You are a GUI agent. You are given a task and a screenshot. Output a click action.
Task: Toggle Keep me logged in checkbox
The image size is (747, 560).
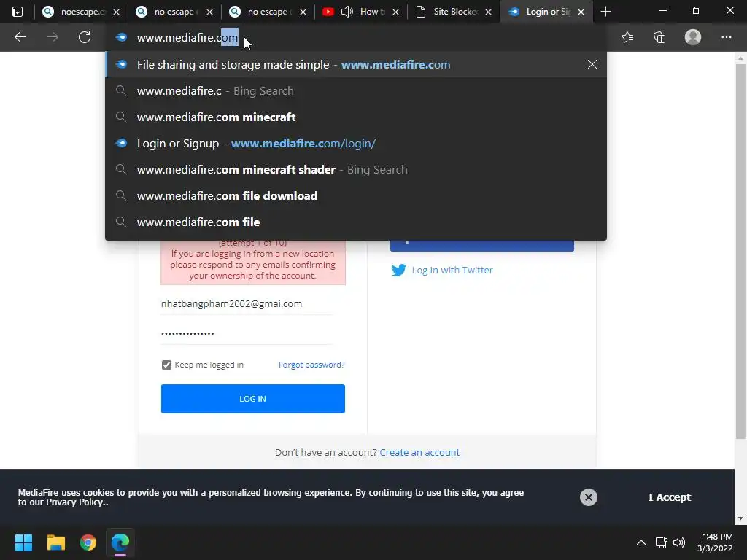[x=166, y=365]
